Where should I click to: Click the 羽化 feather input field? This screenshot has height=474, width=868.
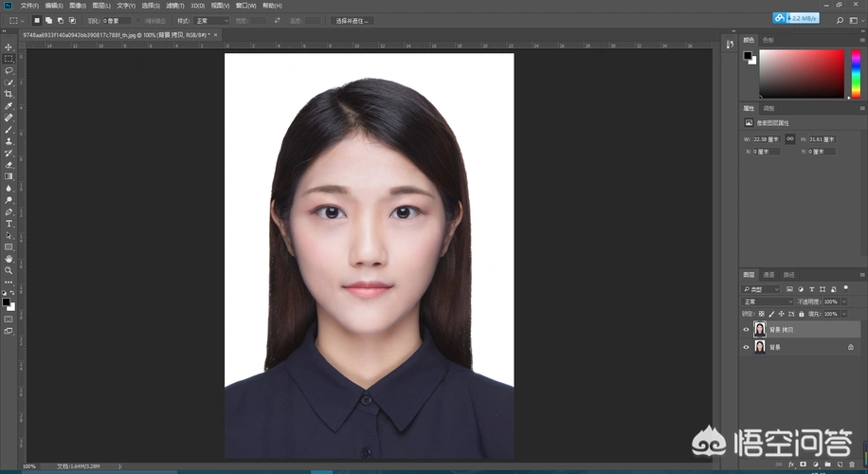(117, 20)
